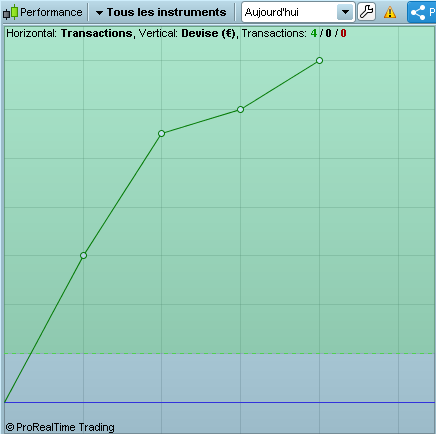Click the yellow warning triangle icon
Viewport: 436px width, 434px height.
pos(390,12)
